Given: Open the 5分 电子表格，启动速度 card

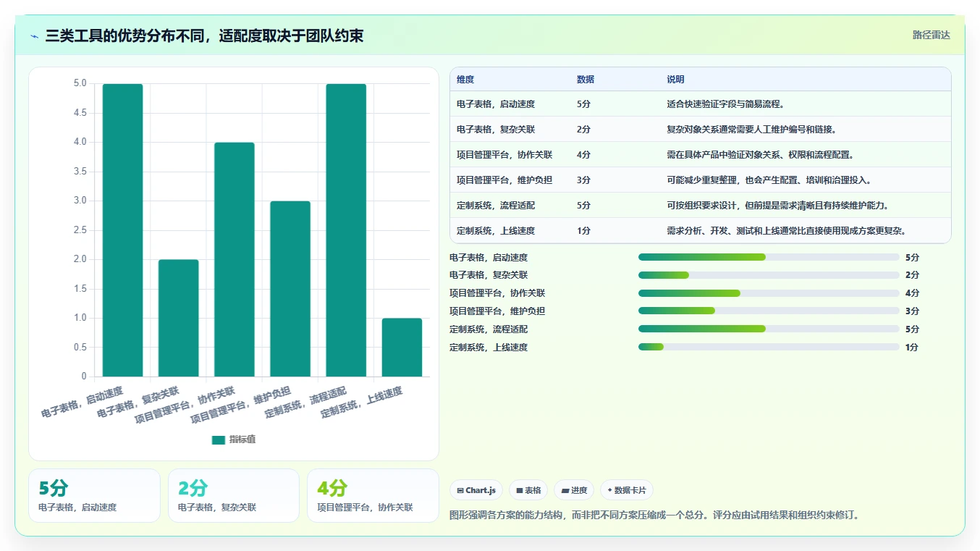Looking at the screenshot, I should pyautogui.click(x=94, y=495).
